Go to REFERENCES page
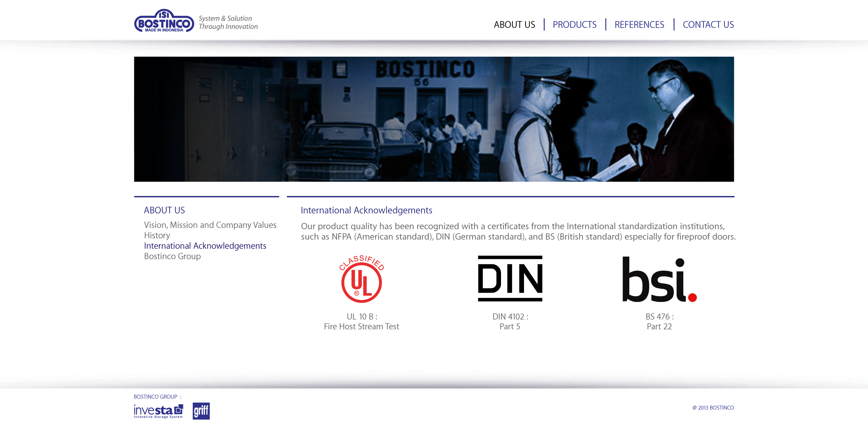868x426 pixels. 639,25
